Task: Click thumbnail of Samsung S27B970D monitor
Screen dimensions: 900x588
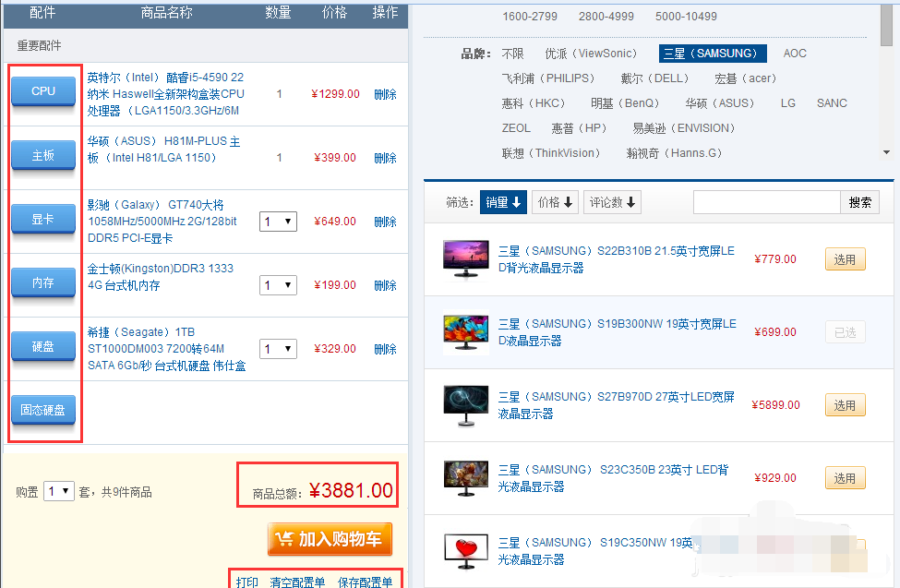Action: tap(463, 405)
